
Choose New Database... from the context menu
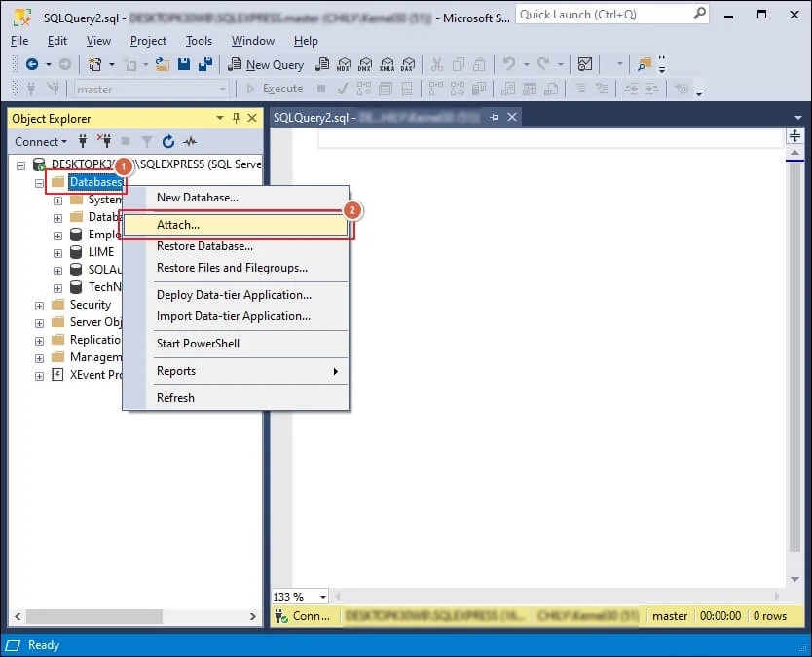[237, 198]
